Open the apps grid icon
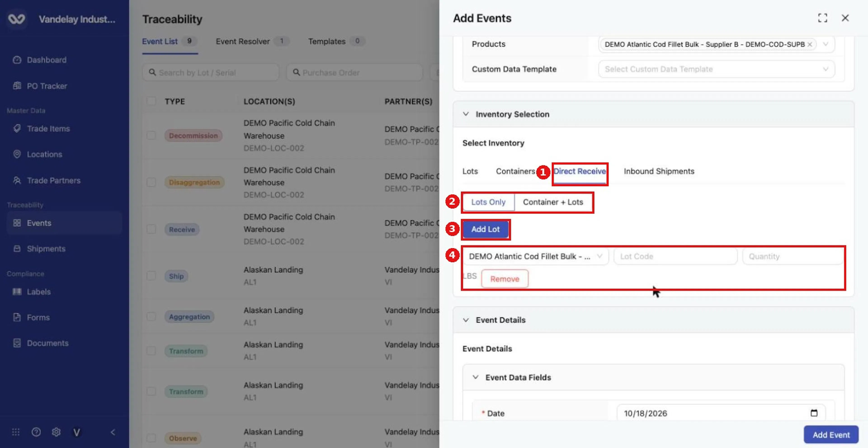Image resolution: width=868 pixels, height=448 pixels. pyautogui.click(x=16, y=432)
